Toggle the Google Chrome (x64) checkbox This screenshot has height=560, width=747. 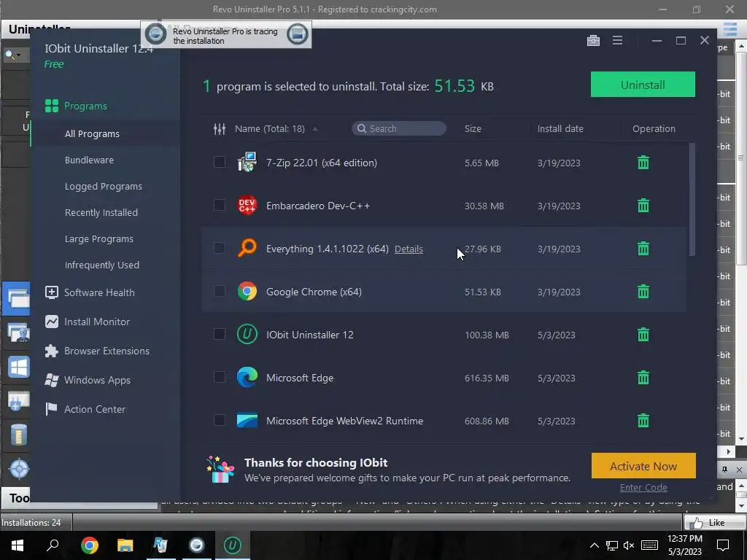(x=219, y=292)
